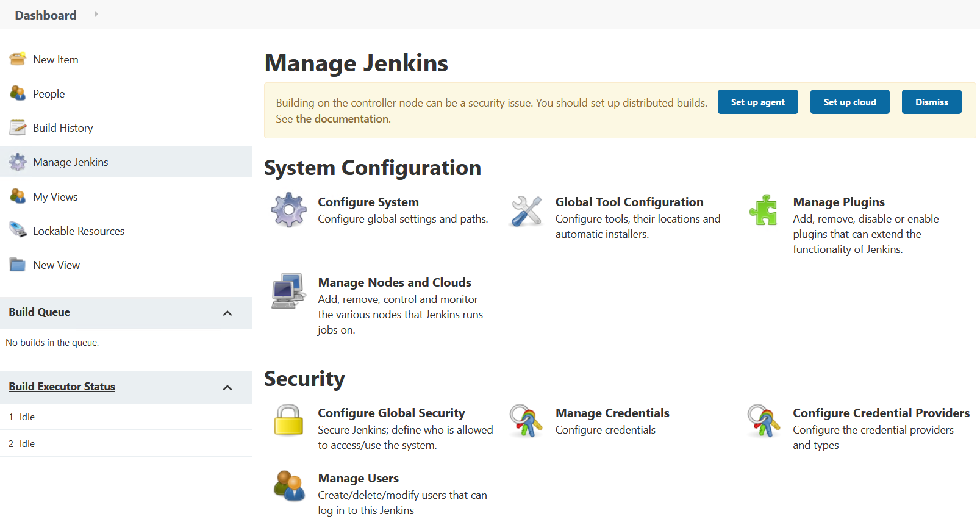Open Configure Credential Providers title link
This screenshot has height=522, width=980.
881,413
